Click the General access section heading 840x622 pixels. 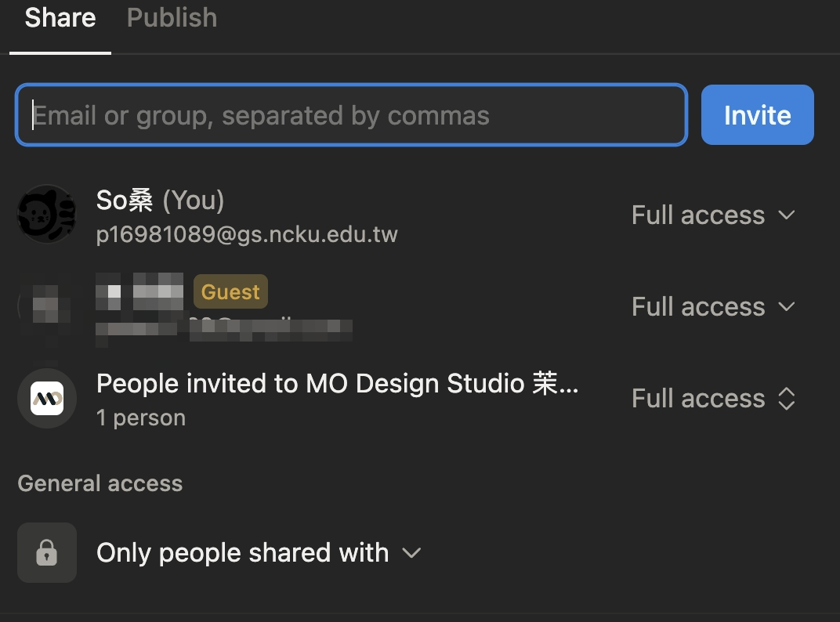100,483
